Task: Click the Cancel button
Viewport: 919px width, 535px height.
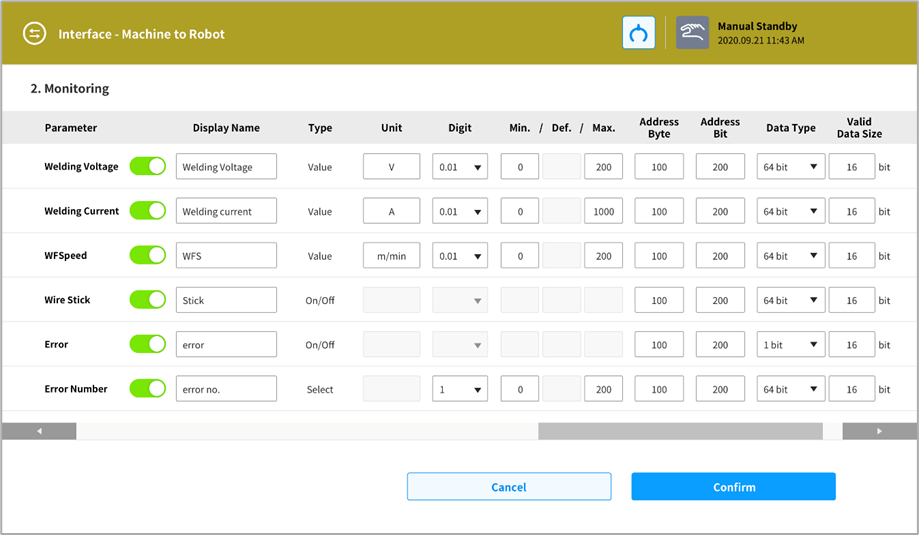Action: point(508,487)
